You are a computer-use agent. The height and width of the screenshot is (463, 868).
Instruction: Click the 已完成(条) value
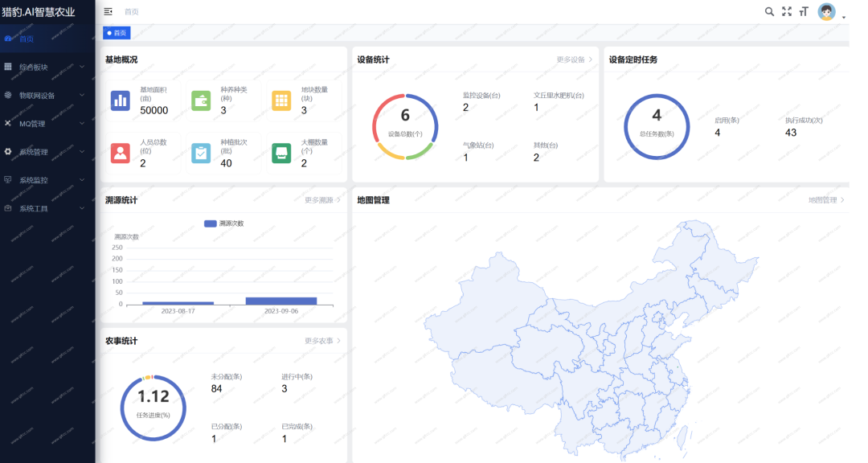tap(284, 439)
